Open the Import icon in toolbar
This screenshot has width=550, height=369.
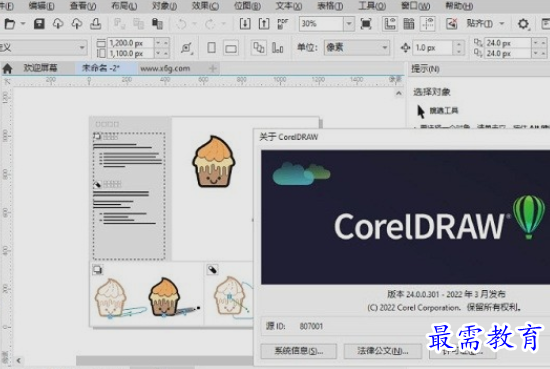tap(245, 24)
